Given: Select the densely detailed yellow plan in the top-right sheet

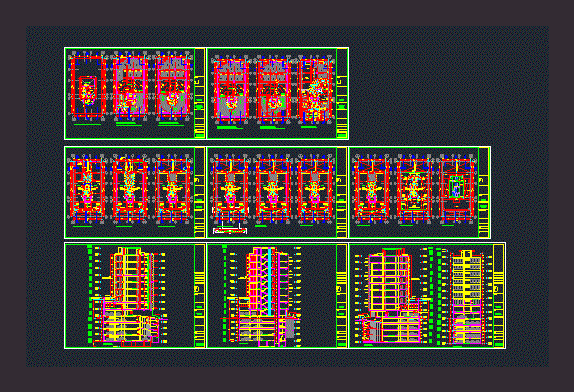Looking at the screenshot, I should point(316,90).
